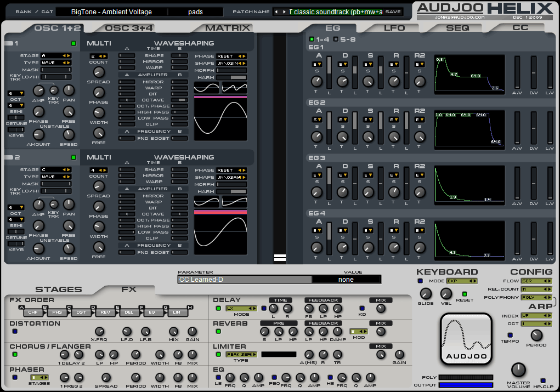Open the LFO tab

pos(394,28)
